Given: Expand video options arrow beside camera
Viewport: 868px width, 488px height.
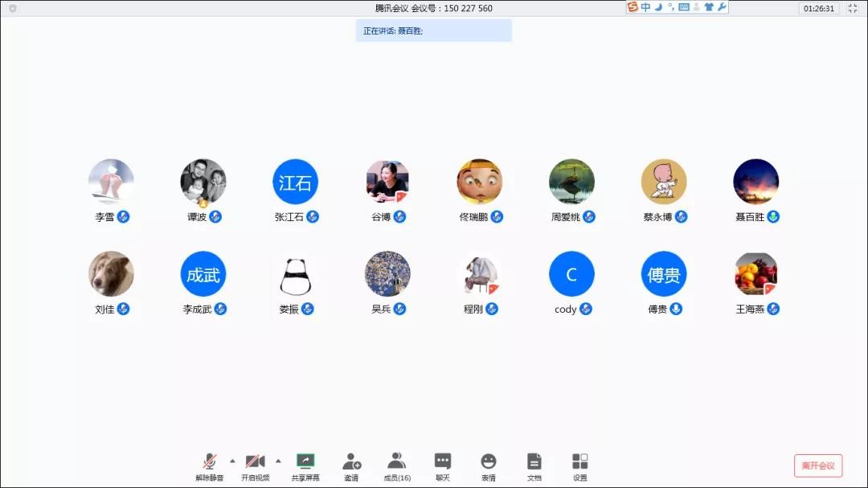Looking at the screenshot, I should (278, 461).
